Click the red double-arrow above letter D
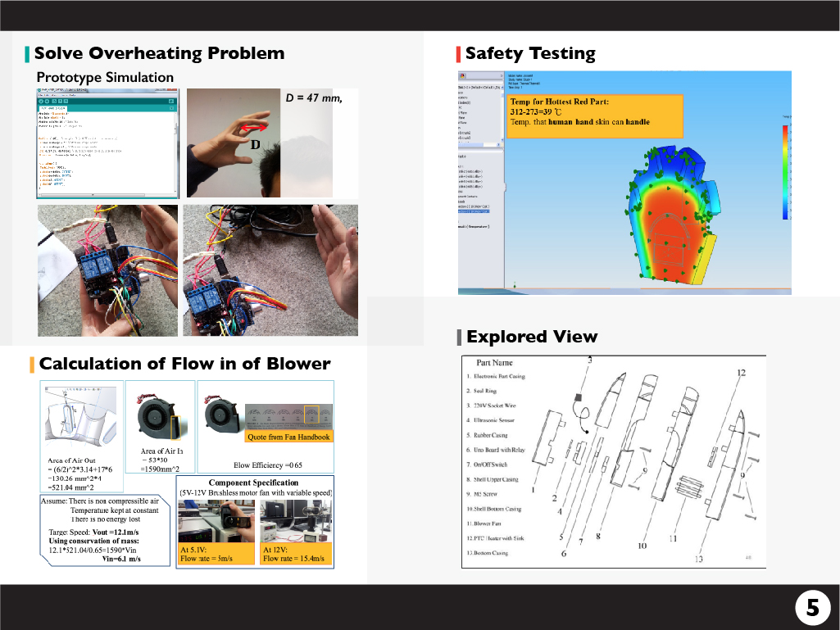 coord(252,129)
